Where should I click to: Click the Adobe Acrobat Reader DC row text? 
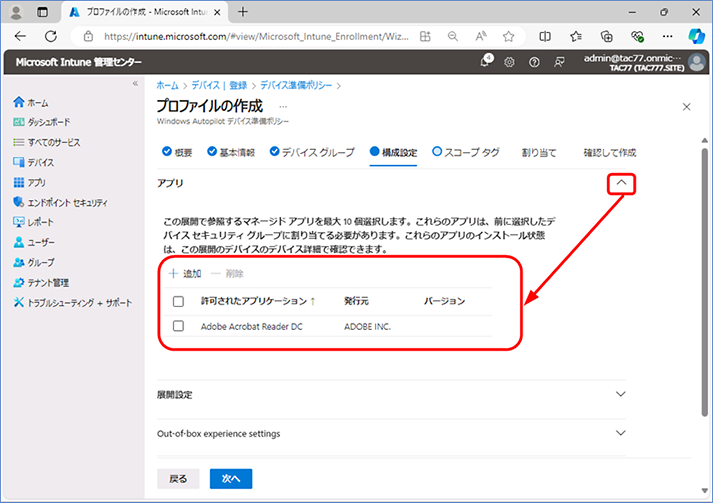[x=251, y=327]
